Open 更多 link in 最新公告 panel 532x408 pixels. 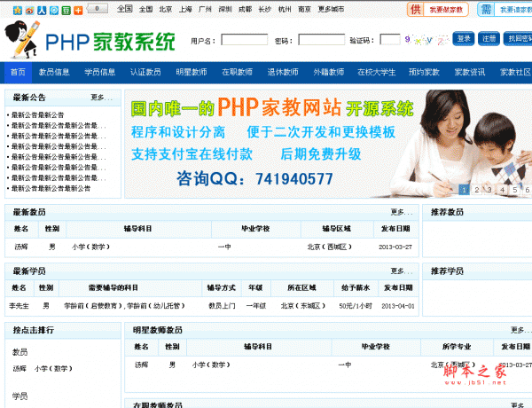[101, 98]
